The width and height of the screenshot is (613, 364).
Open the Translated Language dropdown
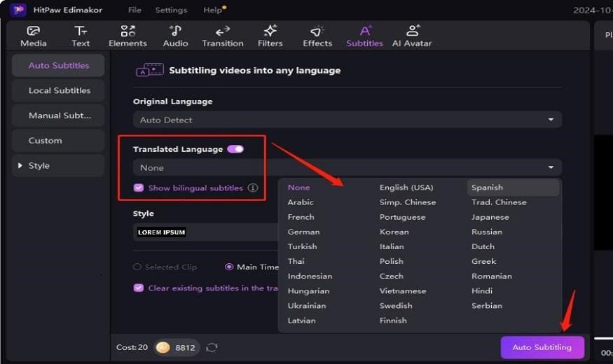point(347,167)
